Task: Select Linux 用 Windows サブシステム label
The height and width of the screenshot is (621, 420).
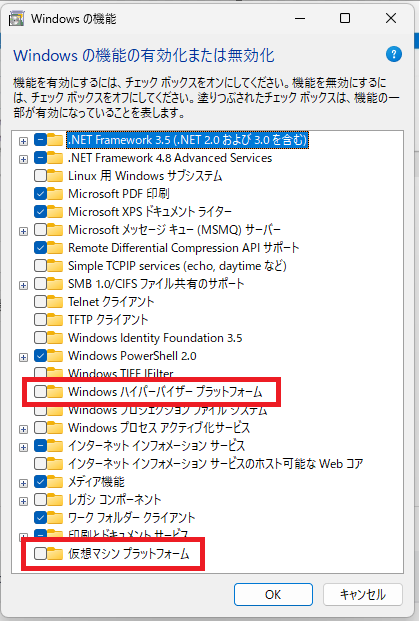Action: click(x=145, y=175)
